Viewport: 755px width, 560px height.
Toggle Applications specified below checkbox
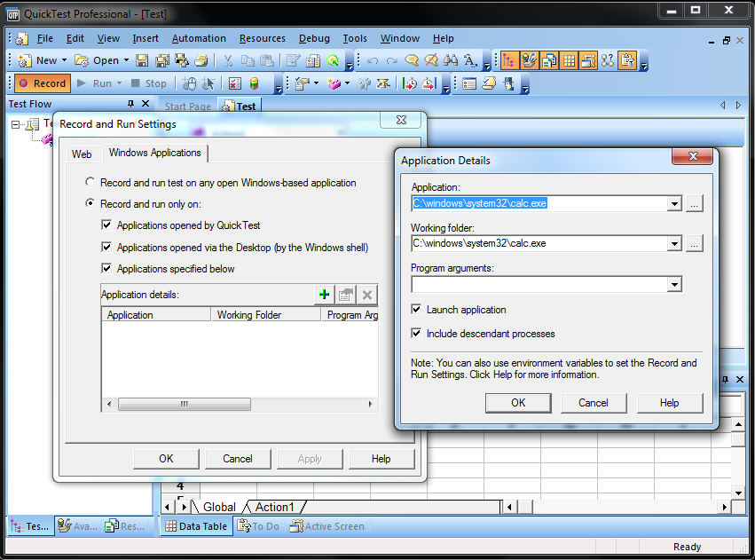106,268
